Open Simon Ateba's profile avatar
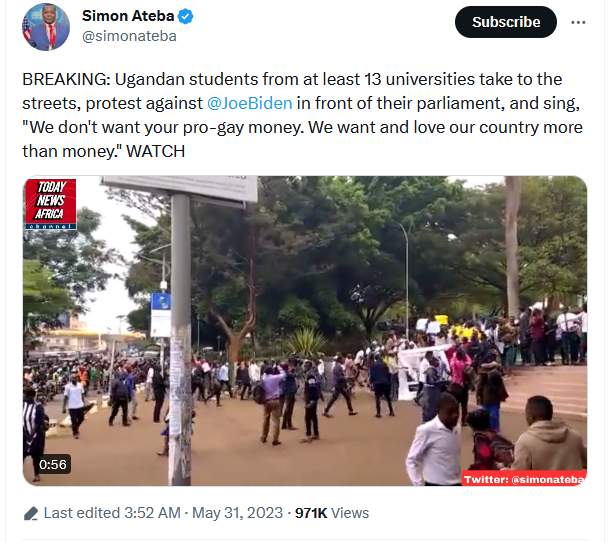This screenshot has height=543, width=616. coord(46,27)
